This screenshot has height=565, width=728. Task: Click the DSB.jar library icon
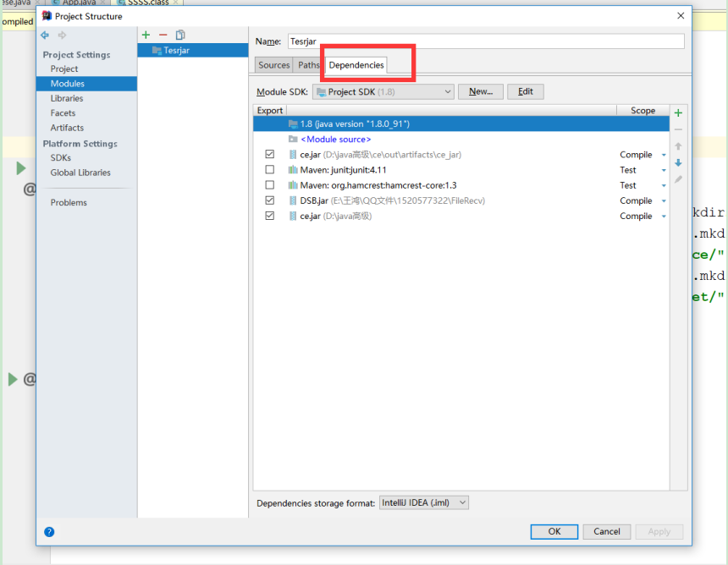point(293,200)
